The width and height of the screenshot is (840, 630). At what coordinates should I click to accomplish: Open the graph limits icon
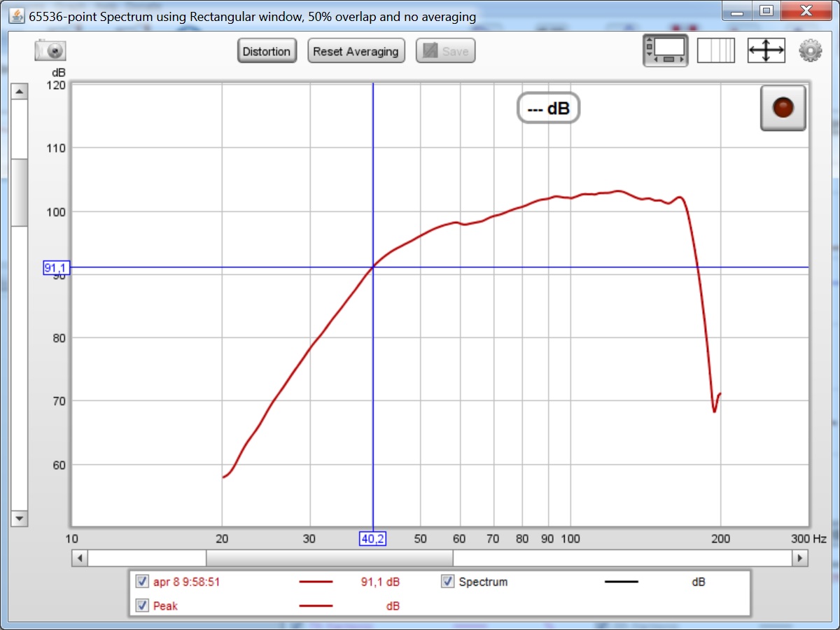click(x=716, y=50)
